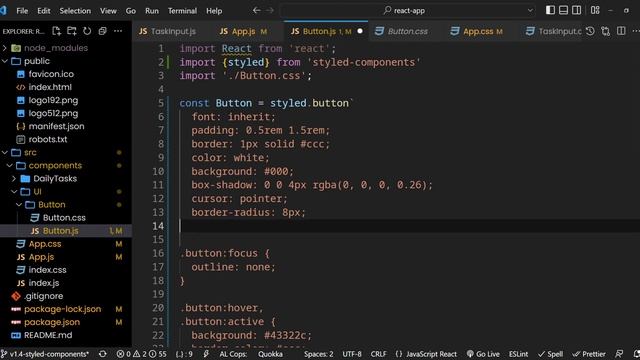Open the Help menu
The image size is (640, 360).
(x=214, y=11)
